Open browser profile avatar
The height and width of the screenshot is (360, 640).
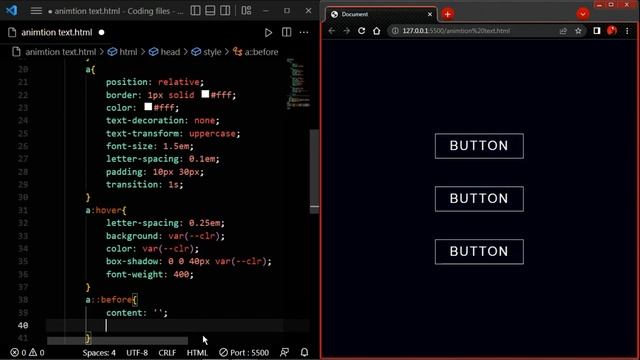click(612, 31)
